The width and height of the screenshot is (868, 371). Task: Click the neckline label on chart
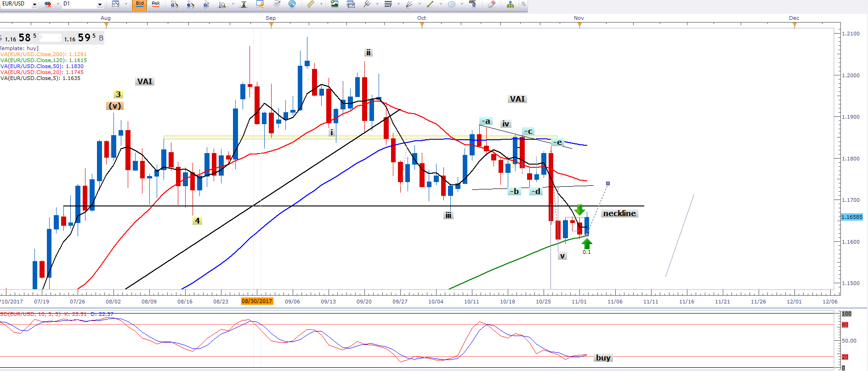(619, 213)
